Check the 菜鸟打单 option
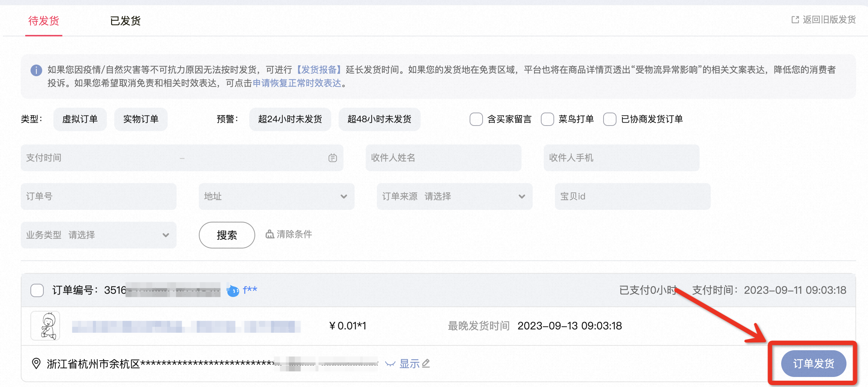This screenshot has height=387, width=868. tap(547, 119)
